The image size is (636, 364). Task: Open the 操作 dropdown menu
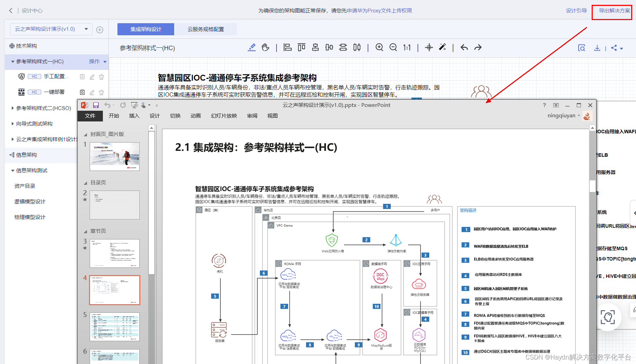(x=98, y=62)
